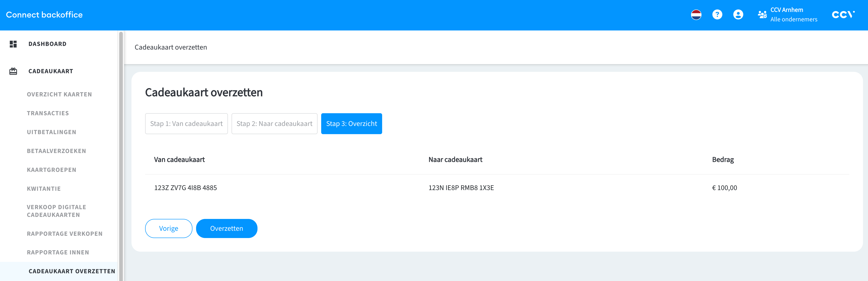The width and height of the screenshot is (868, 281).
Task: Open Overzicht kaarten in sidebar
Action: [59, 95]
